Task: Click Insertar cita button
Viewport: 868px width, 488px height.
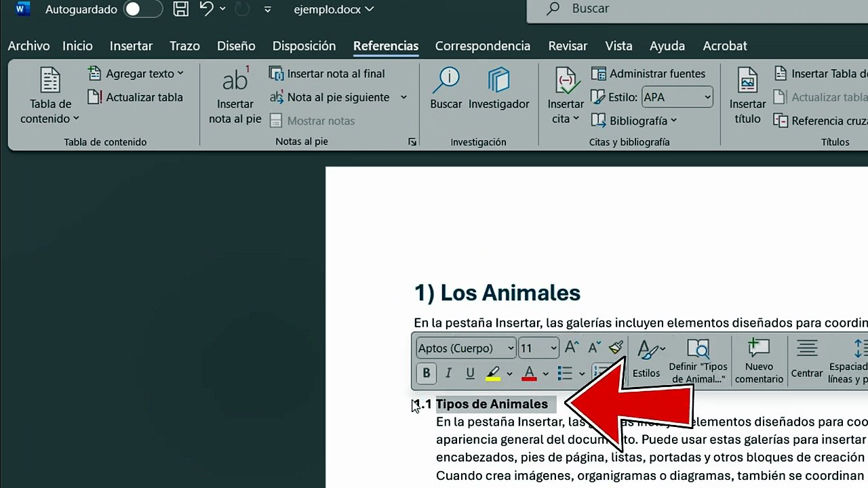Action: (566, 96)
